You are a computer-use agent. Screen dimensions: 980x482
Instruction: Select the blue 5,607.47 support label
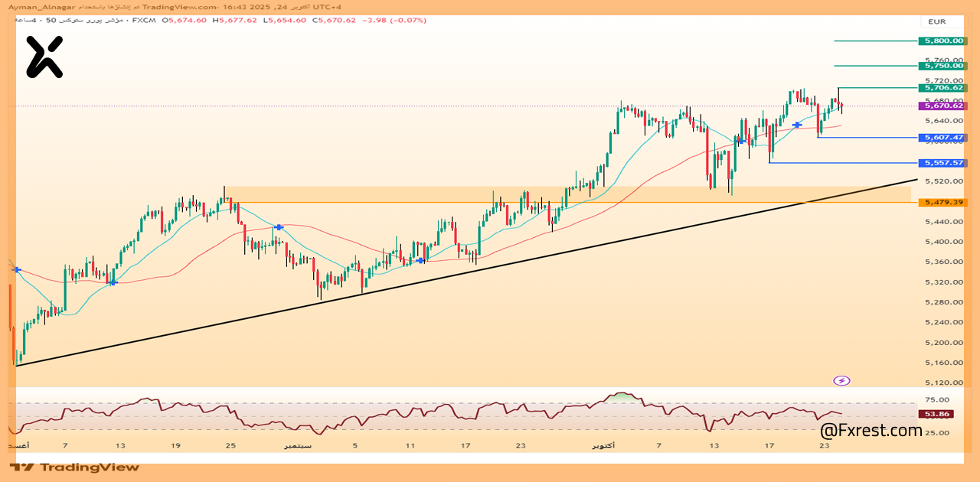(943, 138)
